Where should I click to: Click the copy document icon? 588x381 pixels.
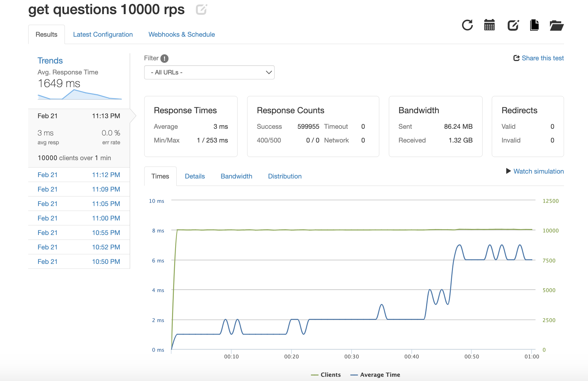click(534, 25)
